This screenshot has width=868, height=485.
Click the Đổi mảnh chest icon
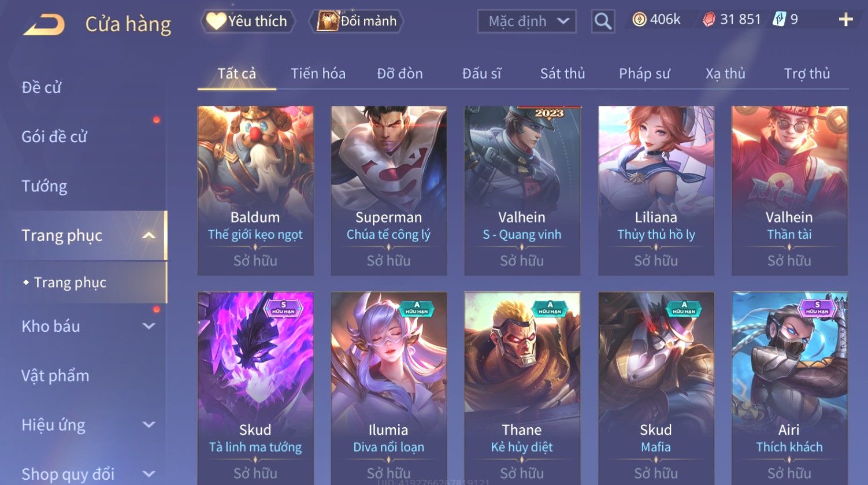tap(328, 21)
